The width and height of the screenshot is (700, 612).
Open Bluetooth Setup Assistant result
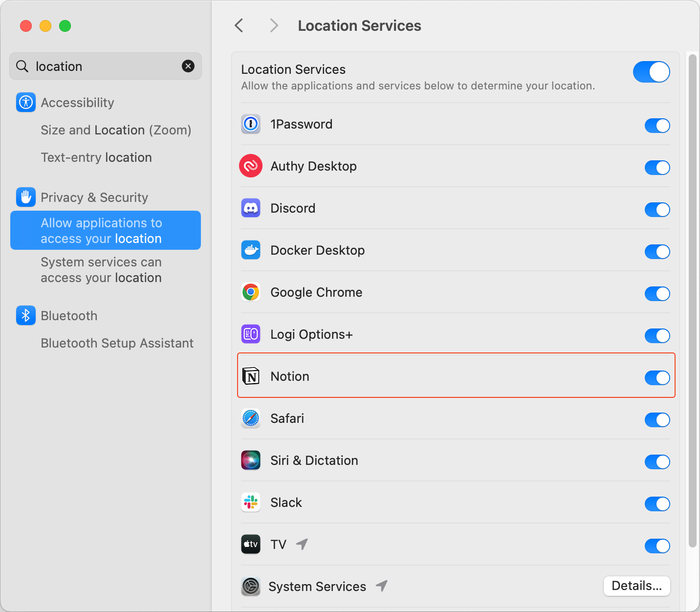(117, 343)
